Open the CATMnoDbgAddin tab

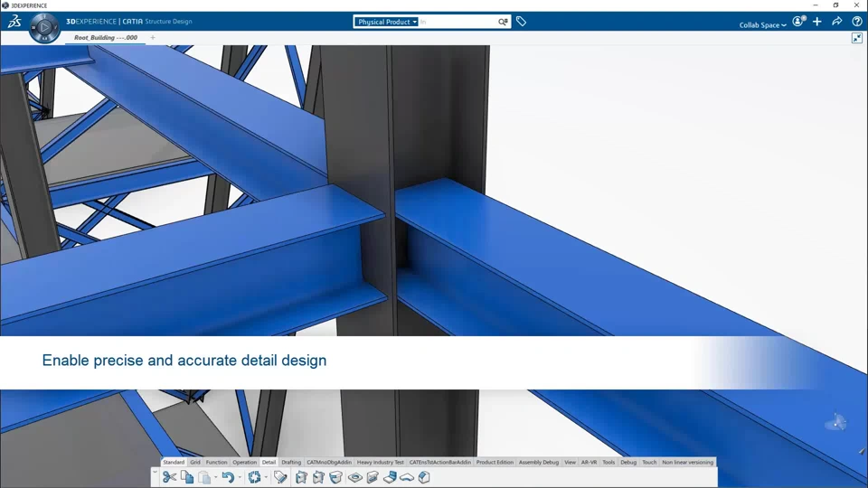pos(329,462)
